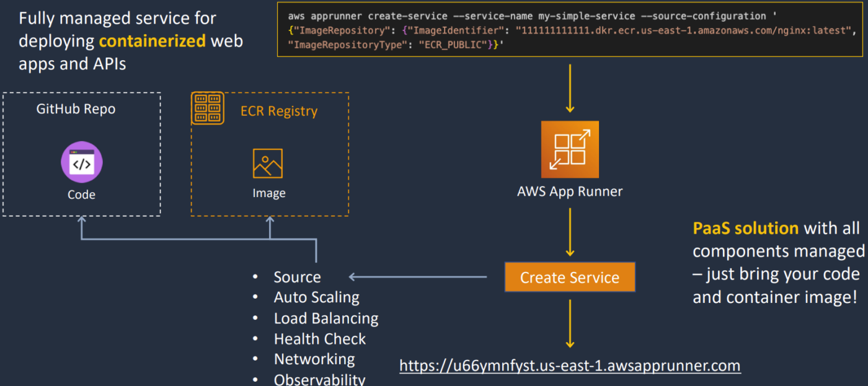The width and height of the screenshot is (868, 386).
Task: Click the Health Check list entry
Action: 319,339
